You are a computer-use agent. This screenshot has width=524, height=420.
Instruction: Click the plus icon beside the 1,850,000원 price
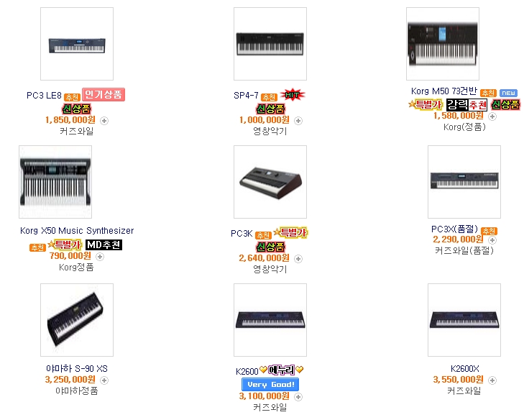click(x=104, y=121)
